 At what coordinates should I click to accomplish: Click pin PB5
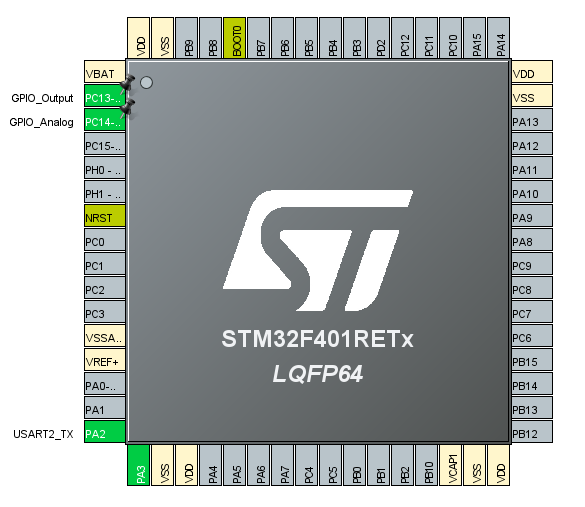click(306, 38)
